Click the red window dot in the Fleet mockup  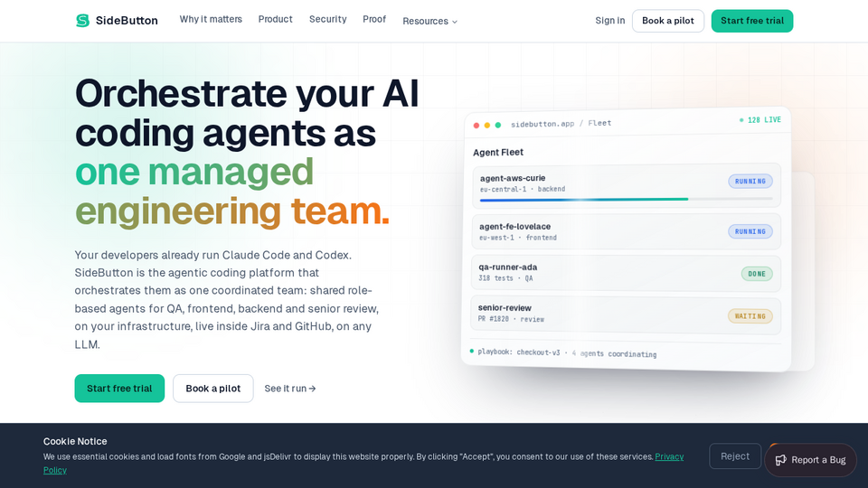click(476, 126)
